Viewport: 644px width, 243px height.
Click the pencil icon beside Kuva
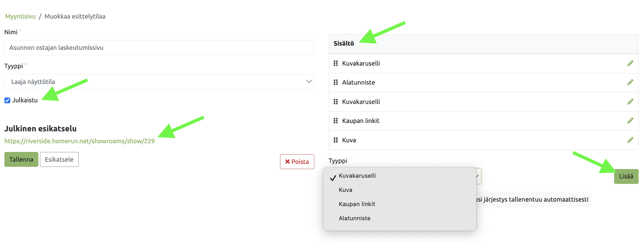[630, 140]
